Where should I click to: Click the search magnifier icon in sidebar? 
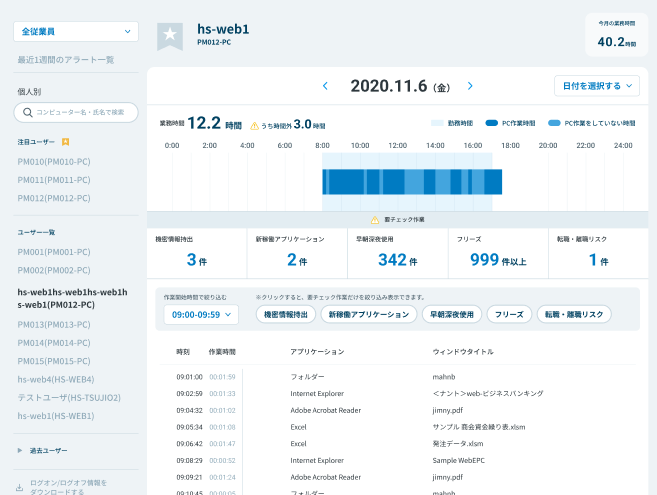[25, 112]
